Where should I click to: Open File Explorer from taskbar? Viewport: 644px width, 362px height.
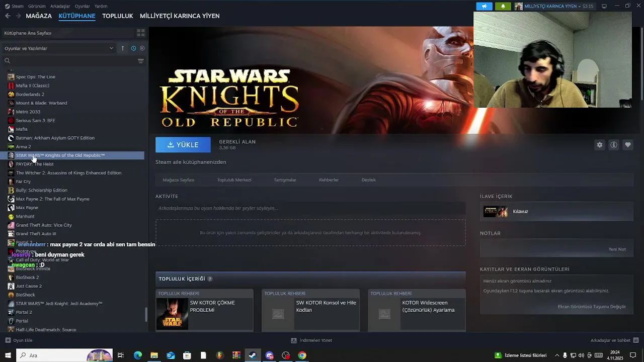(x=154, y=355)
